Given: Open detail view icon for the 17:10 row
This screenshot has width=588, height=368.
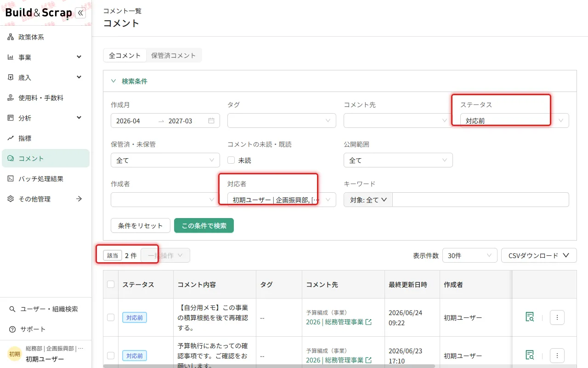Looking at the screenshot, I should (x=530, y=355).
